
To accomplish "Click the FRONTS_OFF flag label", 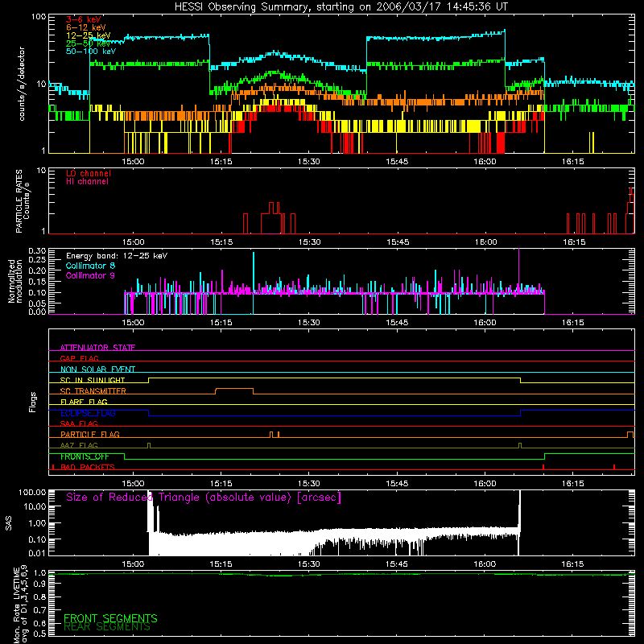I will [x=85, y=456].
